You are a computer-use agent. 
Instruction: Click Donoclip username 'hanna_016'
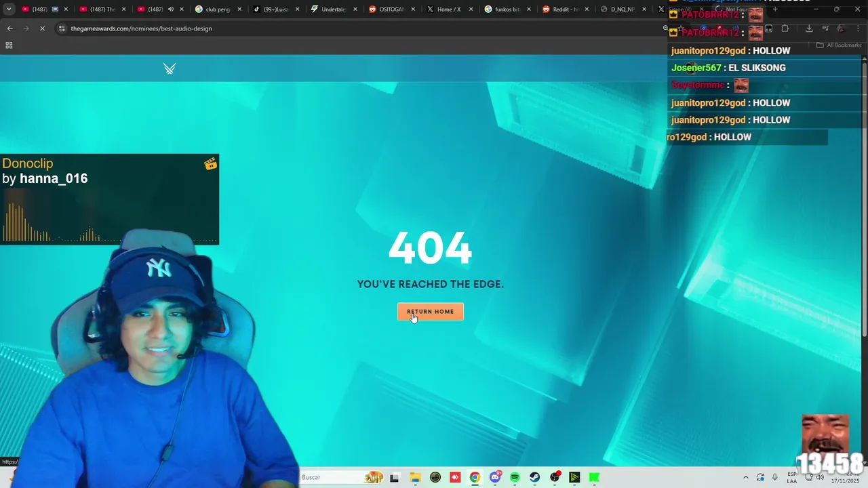tap(54, 179)
